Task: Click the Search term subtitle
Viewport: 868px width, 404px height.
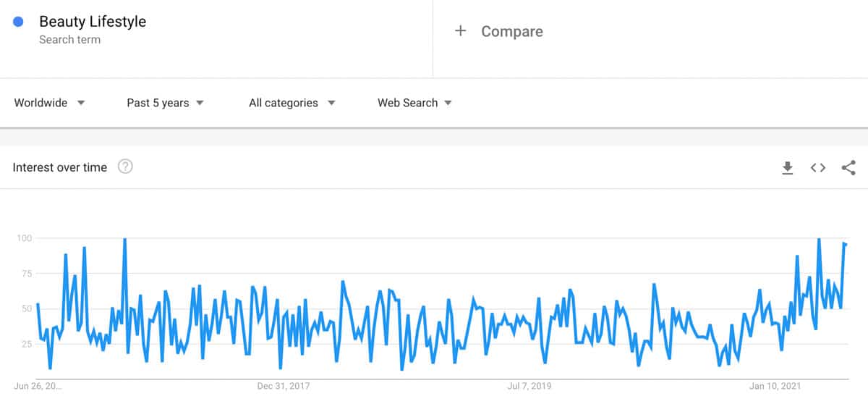Action: pos(69,40)
